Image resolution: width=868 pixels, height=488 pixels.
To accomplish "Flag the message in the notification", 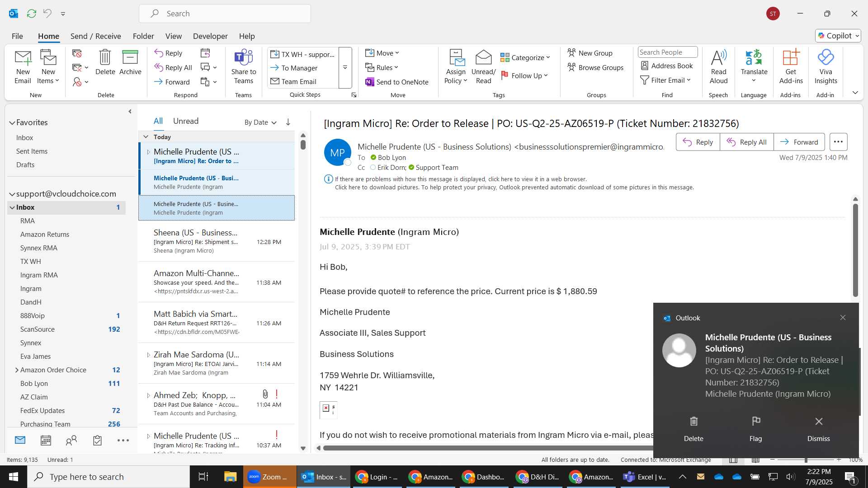I will (x=755, y=428).
